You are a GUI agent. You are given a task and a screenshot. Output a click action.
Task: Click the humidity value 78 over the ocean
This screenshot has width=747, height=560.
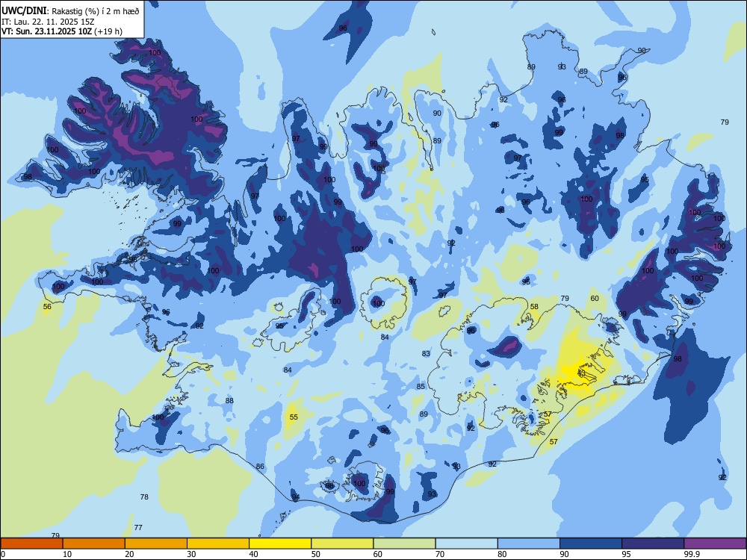coord(144,497)
